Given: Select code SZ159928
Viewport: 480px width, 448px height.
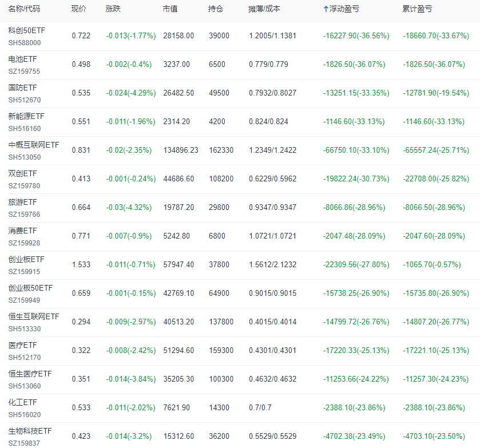Looking at the screenshot, I should 24,243.
